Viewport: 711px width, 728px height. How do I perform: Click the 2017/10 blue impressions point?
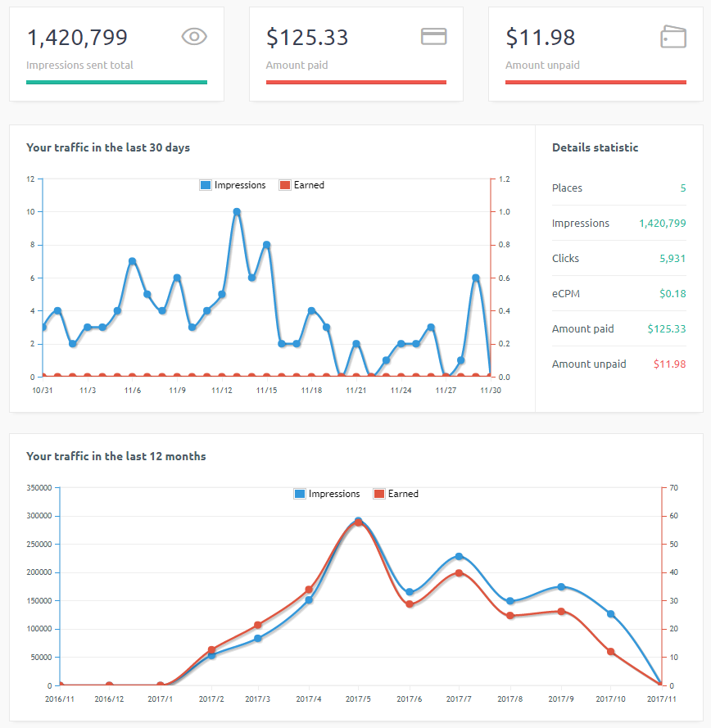[611, 614]
